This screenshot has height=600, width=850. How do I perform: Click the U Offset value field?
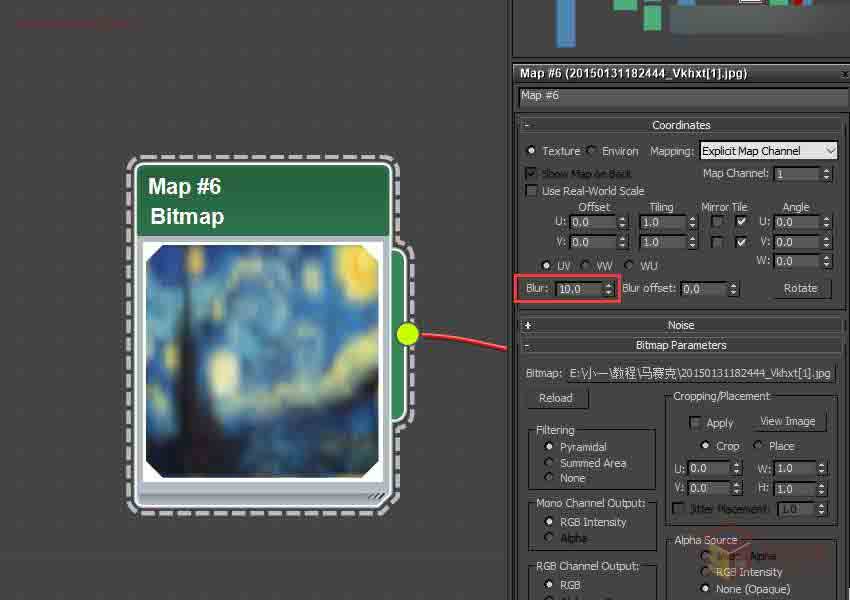593,222
